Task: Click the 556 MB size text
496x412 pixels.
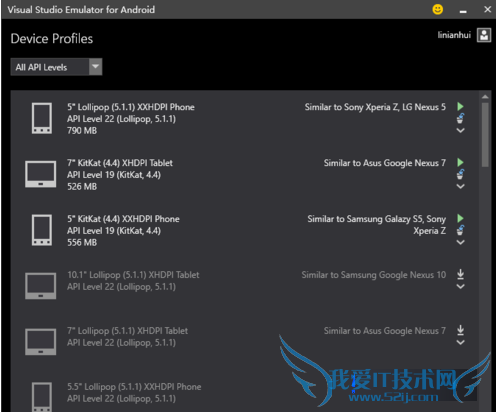Action: pos(82,243)
